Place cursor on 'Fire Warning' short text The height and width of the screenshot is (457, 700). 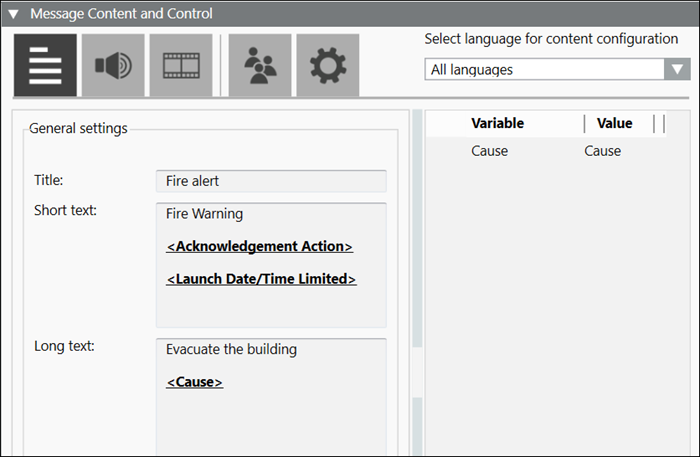204,214
